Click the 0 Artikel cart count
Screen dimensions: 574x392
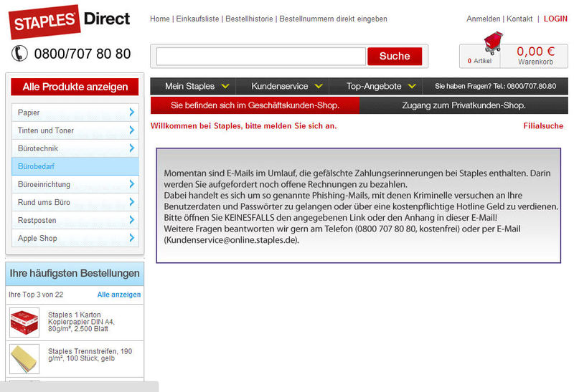(x=479, y=61)
